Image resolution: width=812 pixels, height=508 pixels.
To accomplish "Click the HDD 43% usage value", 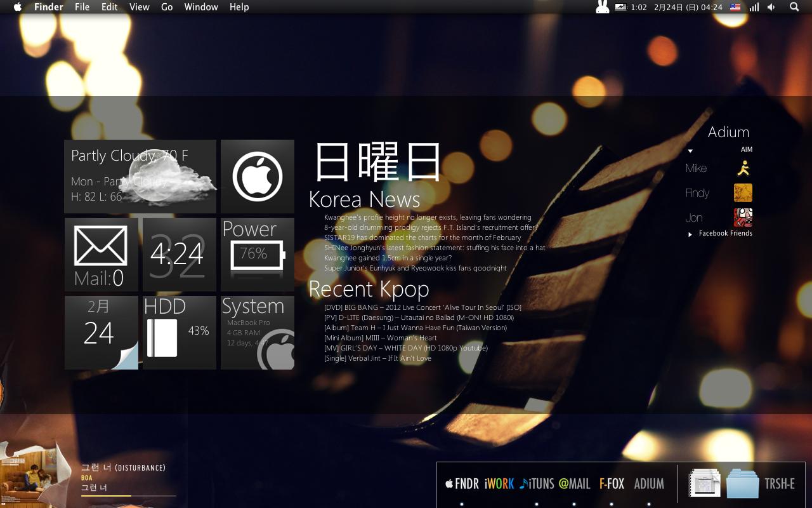I will coord(199,331).
